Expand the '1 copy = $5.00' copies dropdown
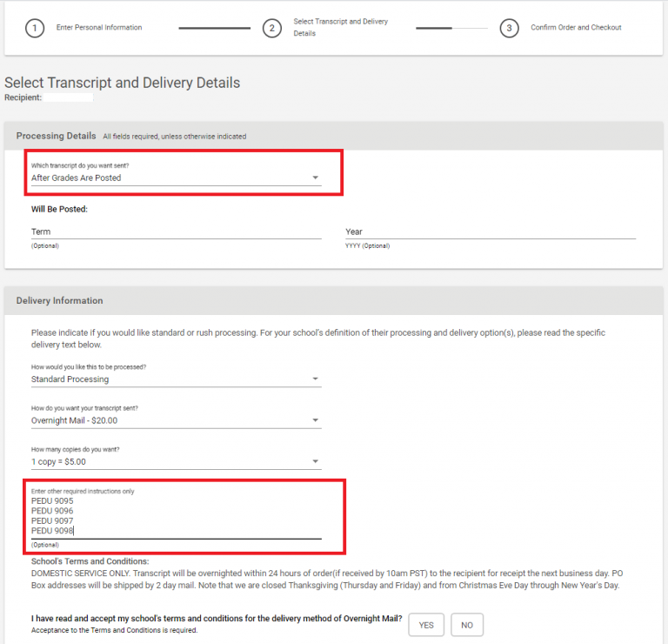The width and height of the screenshot is (668, 644). click(176, 461)
